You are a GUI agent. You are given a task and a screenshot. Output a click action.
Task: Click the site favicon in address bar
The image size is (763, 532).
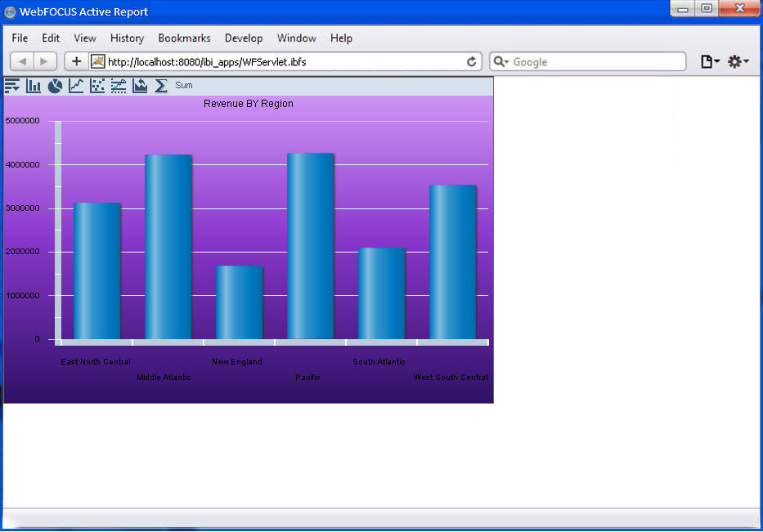click(x=98, y=62)
